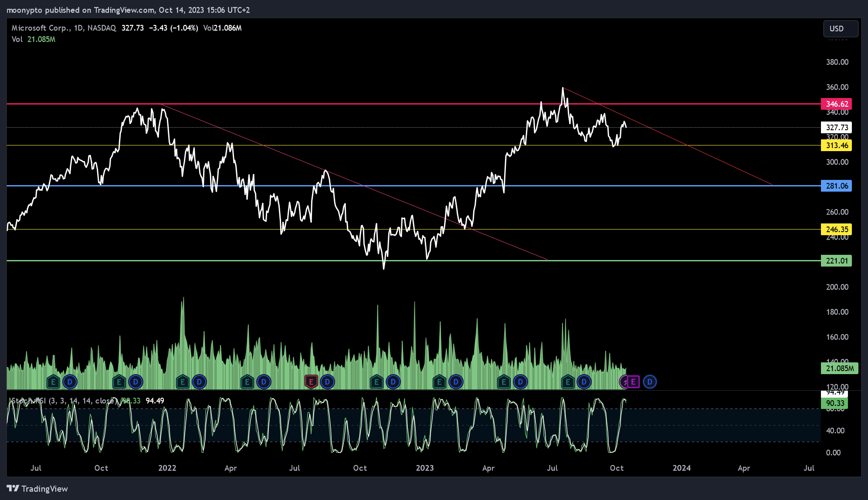Click the yellow 313.46 price label
Screen dimensions: 868x500
tap(837, 145)
